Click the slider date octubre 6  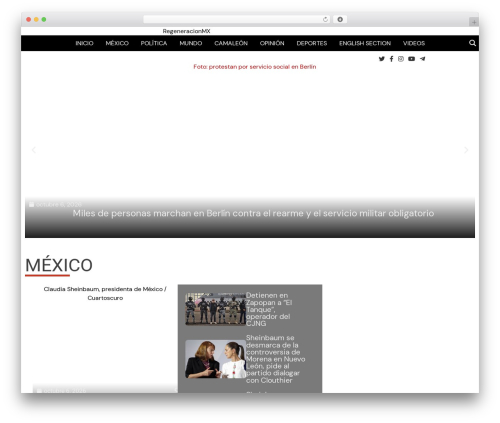[x=58, y=205]
